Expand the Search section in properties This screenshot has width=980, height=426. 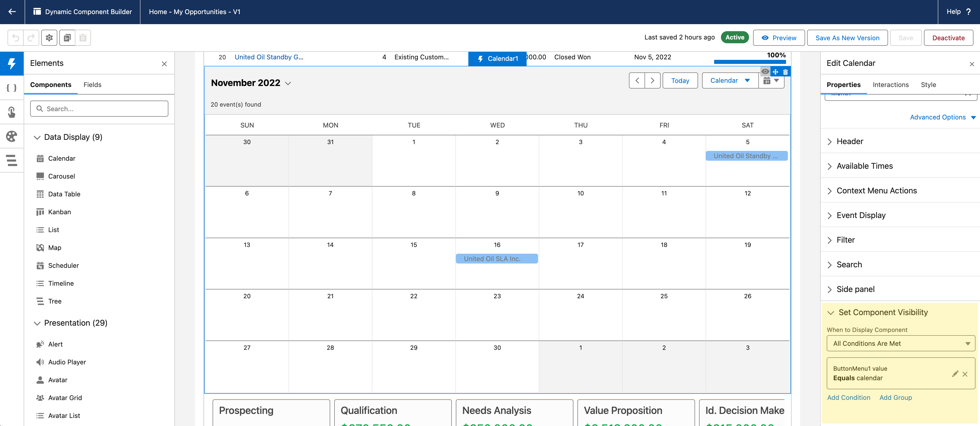(900, 265)
